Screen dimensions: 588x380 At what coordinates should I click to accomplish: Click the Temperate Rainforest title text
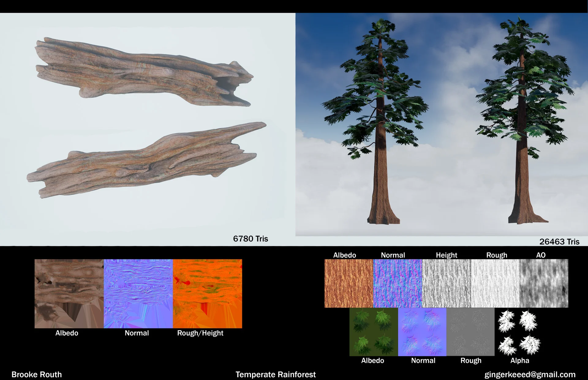click(275, 374)
